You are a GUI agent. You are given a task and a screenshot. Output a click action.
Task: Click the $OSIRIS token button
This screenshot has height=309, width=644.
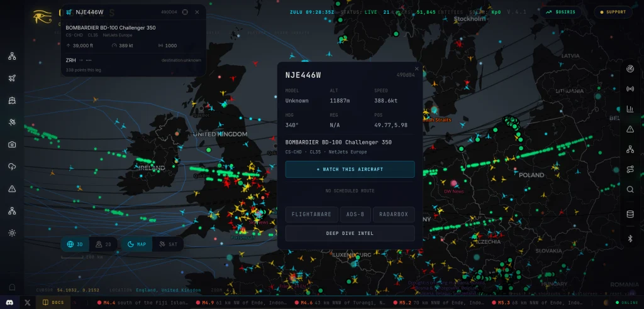pos(560,12)
